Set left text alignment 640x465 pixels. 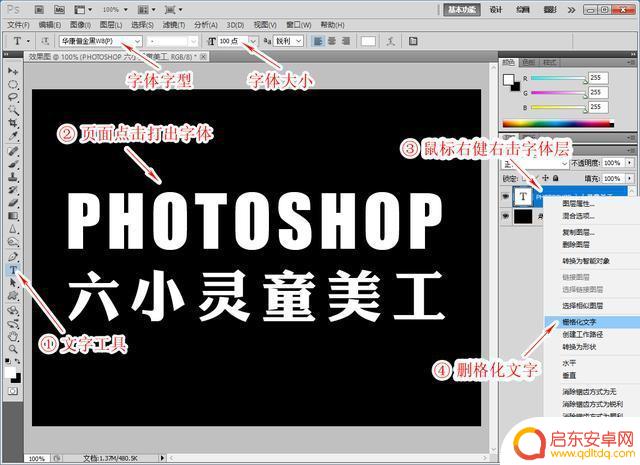(318, 41)
